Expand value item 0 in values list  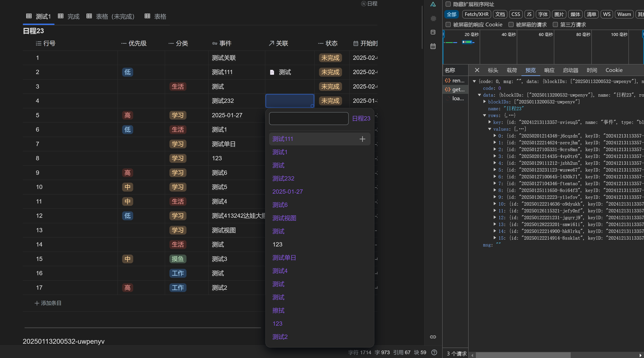[495, 136]
